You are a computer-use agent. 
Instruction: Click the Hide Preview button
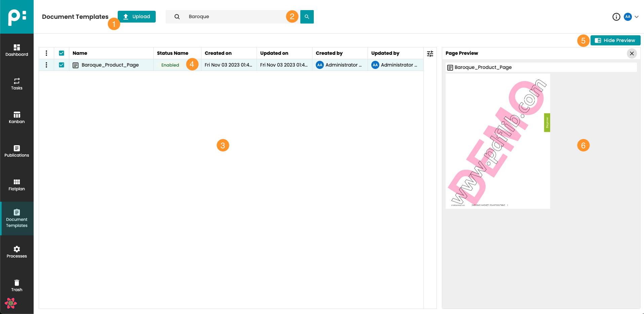615,40
